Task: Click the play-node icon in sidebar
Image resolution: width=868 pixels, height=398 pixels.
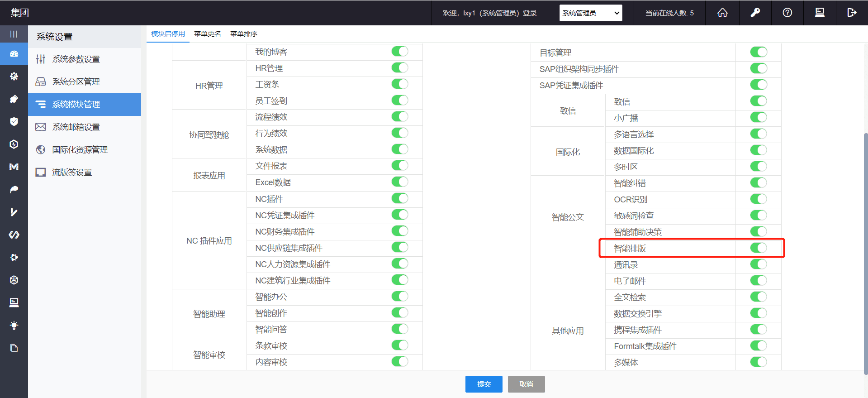Action: (14, 257)
